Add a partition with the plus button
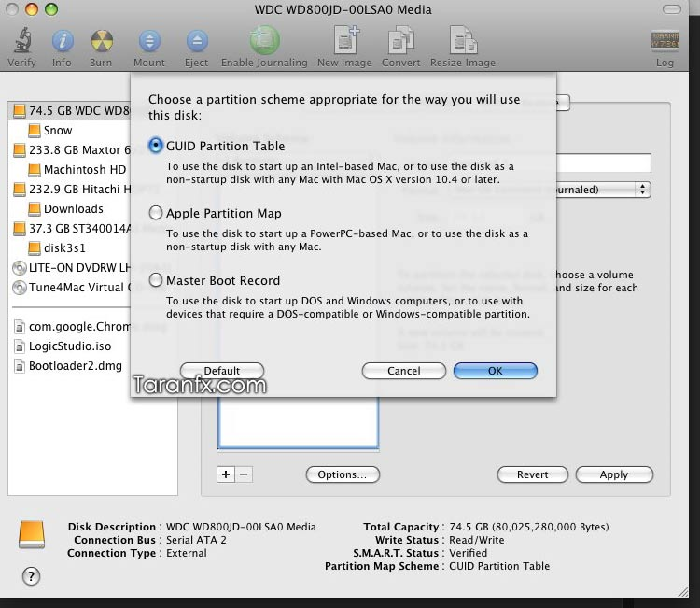This screenshot has width=700, height=608. coord(226,474)
